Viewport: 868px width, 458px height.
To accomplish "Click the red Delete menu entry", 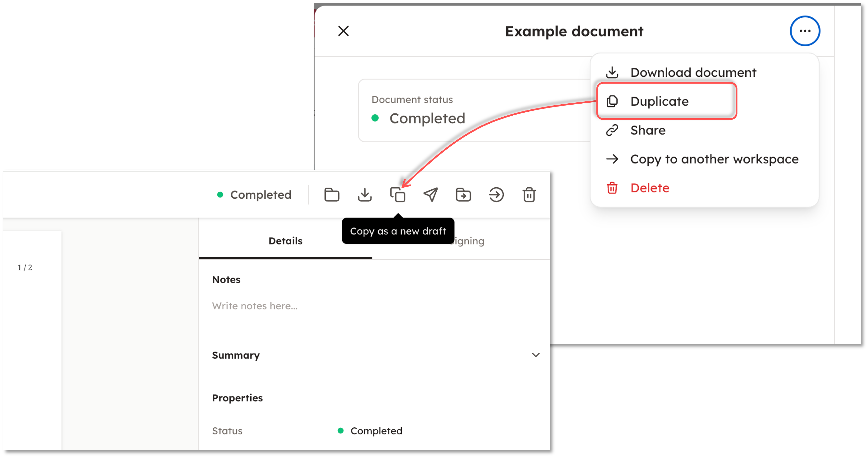I will pyautogui.click(x=649, y=188).
